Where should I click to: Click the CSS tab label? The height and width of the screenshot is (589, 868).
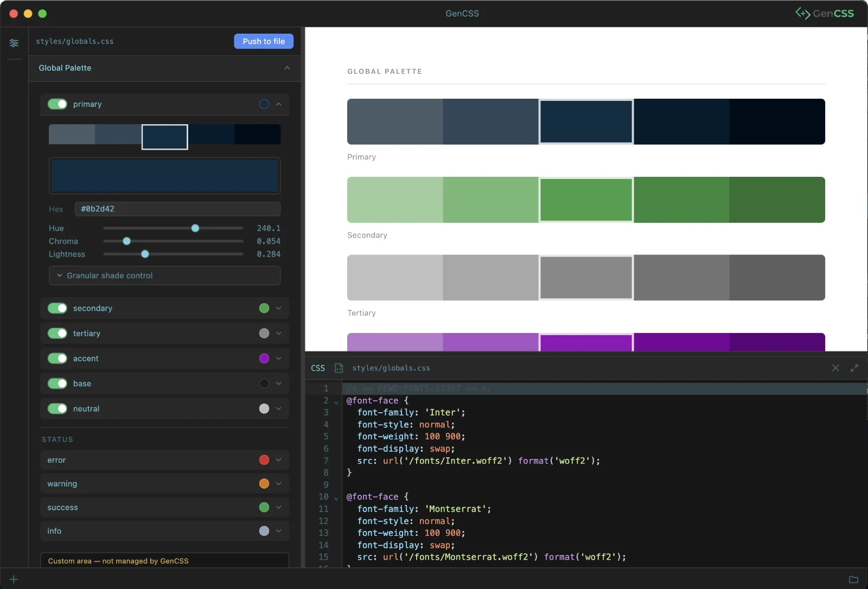[x=318, y=368]
